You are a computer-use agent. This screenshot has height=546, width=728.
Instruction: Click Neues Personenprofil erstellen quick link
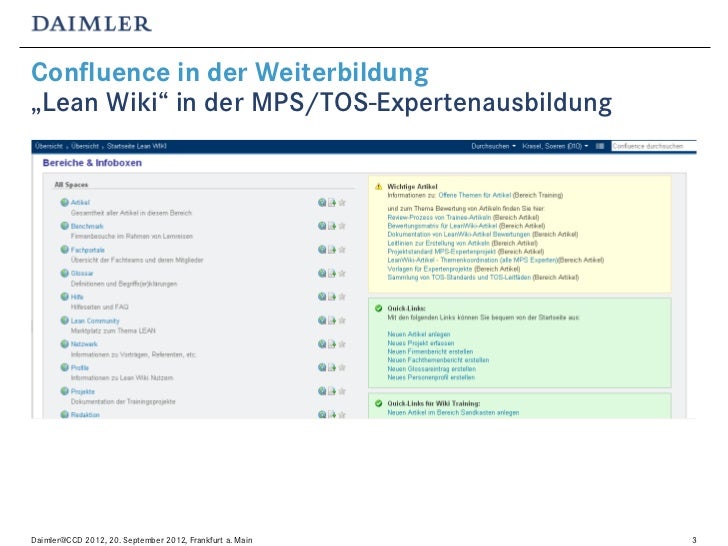pyautogui.click(x=431, y=377)
